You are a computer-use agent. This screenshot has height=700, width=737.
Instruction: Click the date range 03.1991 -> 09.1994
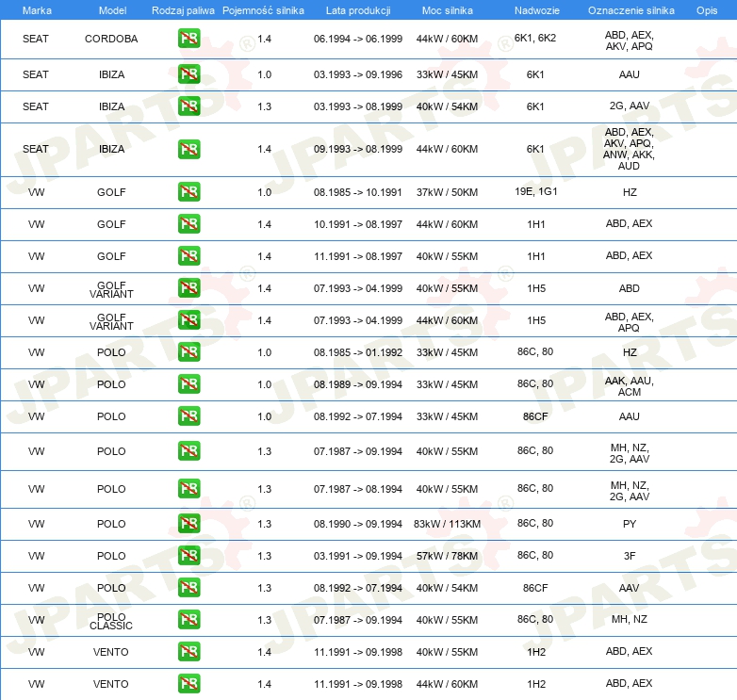click(358, 556)
